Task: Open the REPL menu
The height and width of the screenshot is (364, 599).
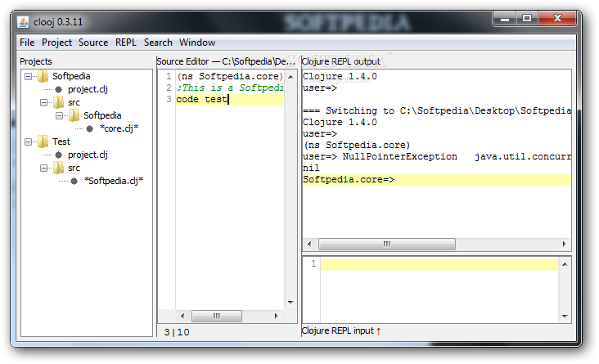Action: (126, 43)
